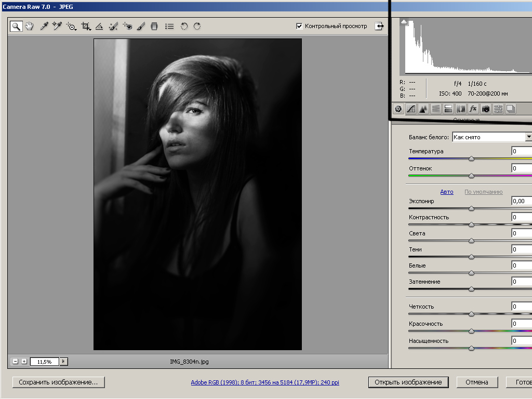Toggle shadow clipping warning in histogram
Screen dimensions: 532x399
[404, 22]
